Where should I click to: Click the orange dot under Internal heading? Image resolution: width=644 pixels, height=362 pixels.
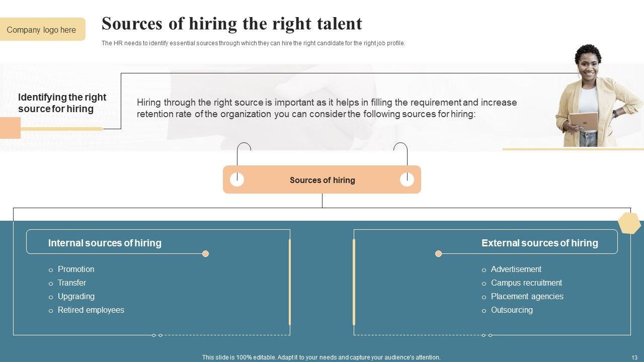tap(205, 254)
